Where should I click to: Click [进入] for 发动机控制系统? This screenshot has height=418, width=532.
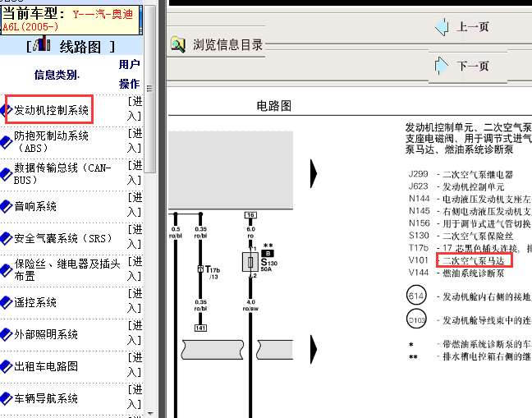tap(135, 108)
